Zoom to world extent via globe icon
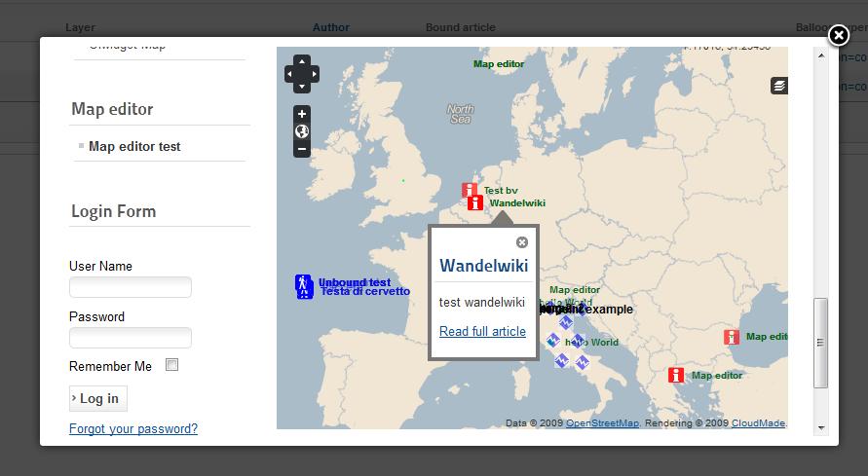The image size is (868, 476). pyautogui.click(x=302, y=131)
